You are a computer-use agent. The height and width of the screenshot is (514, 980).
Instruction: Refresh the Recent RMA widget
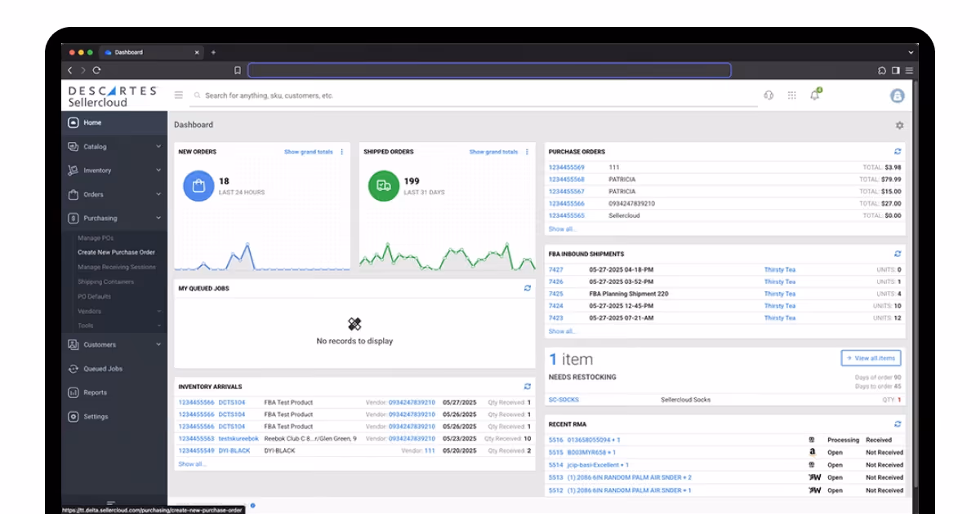tap(898, 424)
